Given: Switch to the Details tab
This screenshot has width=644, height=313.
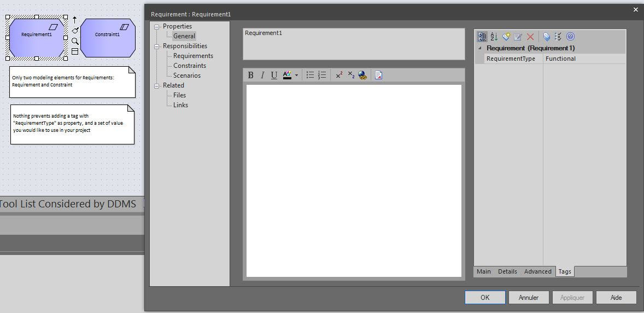Looking at the screenshot, I should 507,271.
